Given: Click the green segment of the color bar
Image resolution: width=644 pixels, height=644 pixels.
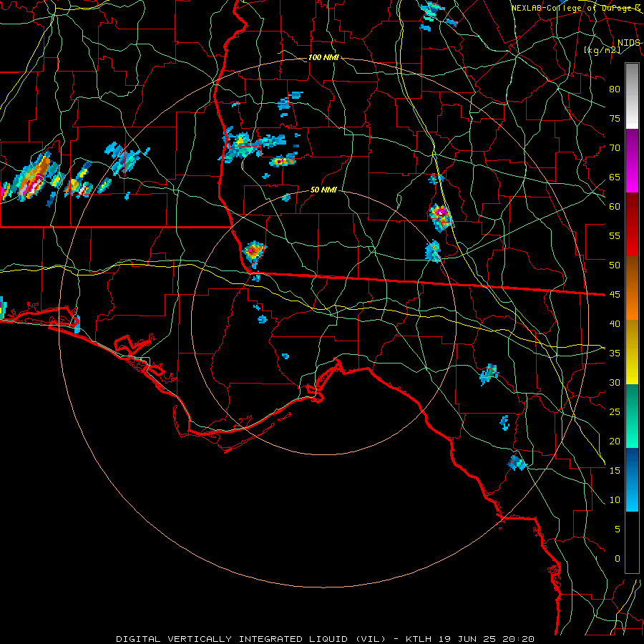Looking at the screenshot, I should coord(632,416).
